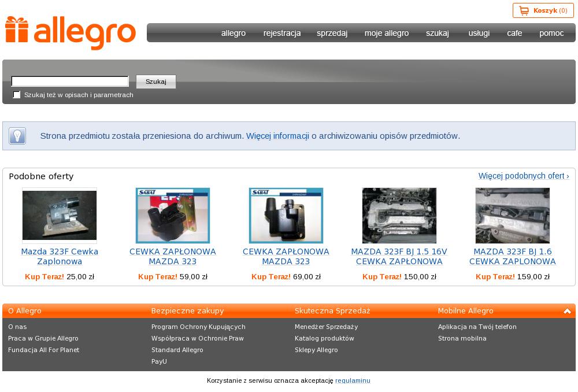Open usługi menu item

(x=479, y=33)
